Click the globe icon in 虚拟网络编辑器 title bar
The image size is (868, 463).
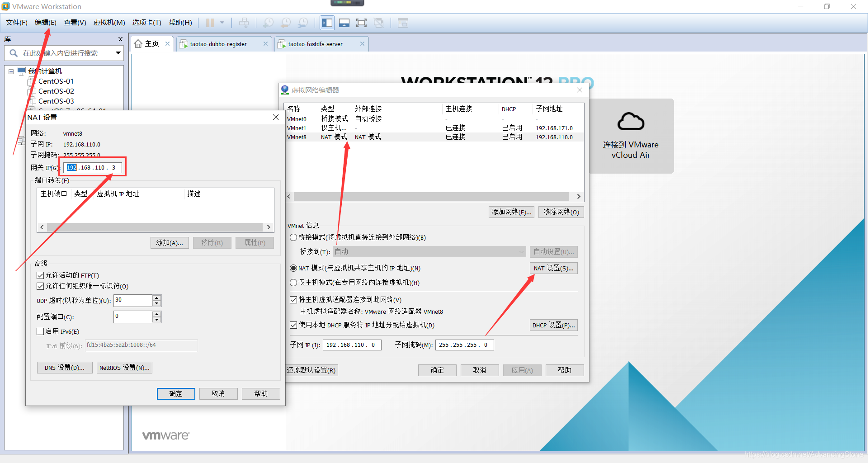pyautogui.click(x=285, y=90)
